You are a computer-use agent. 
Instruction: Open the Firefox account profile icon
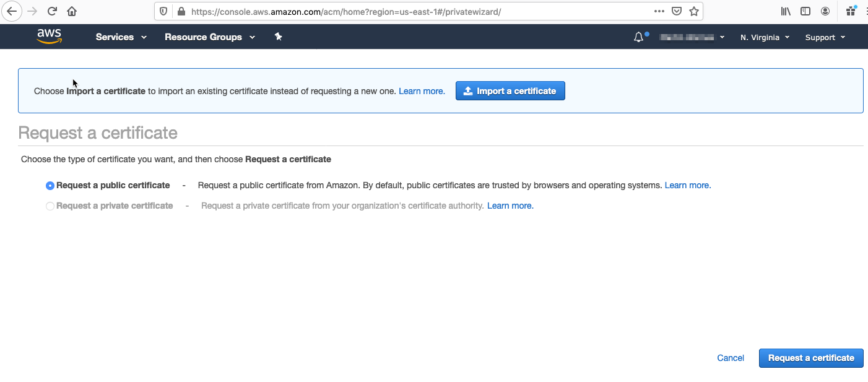(x=825, y=11)
